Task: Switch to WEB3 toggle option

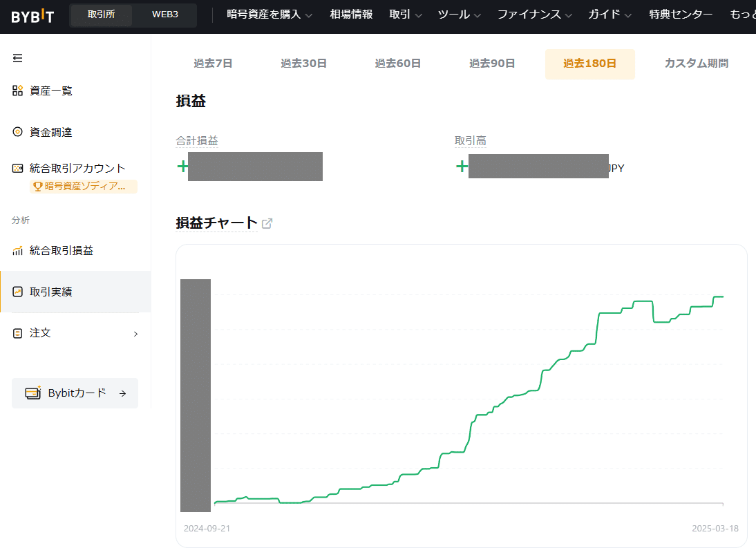Action: pyautogui.click(x=165, y=15)
